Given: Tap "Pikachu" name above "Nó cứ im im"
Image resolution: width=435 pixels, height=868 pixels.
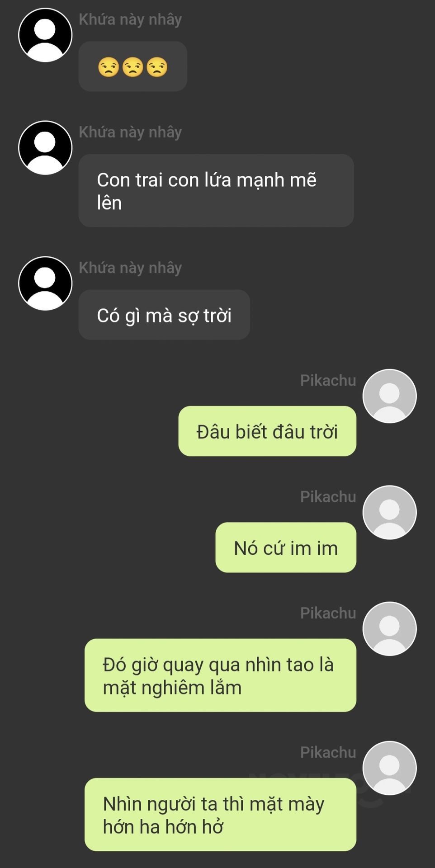Looking at the screenshot, I should (328, 496).
